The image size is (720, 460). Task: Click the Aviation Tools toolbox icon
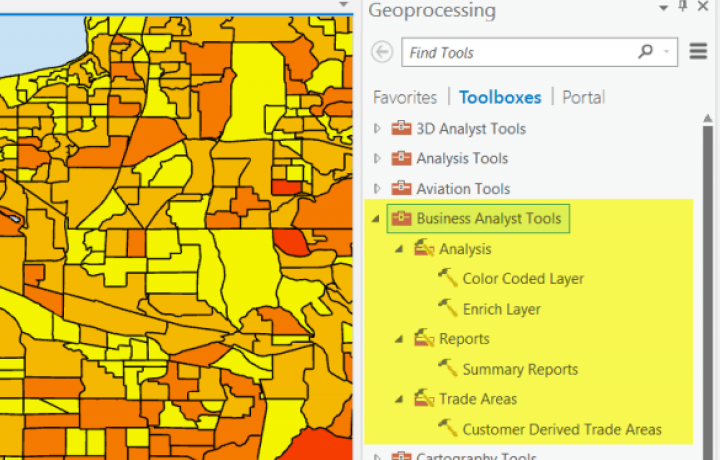pos(401,188)
